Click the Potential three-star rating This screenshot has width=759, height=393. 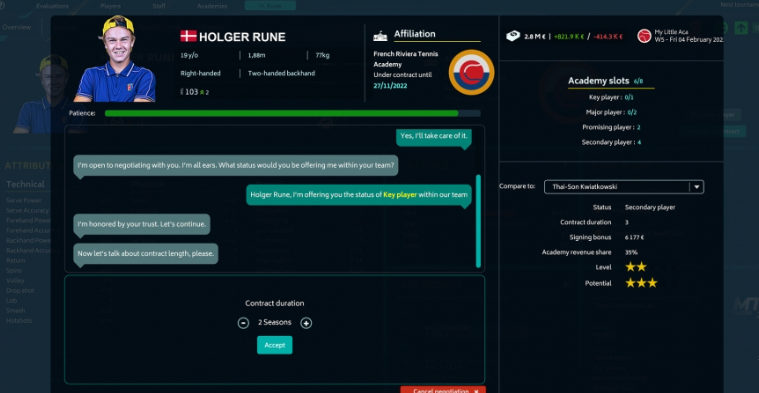(x=641, y=283)
